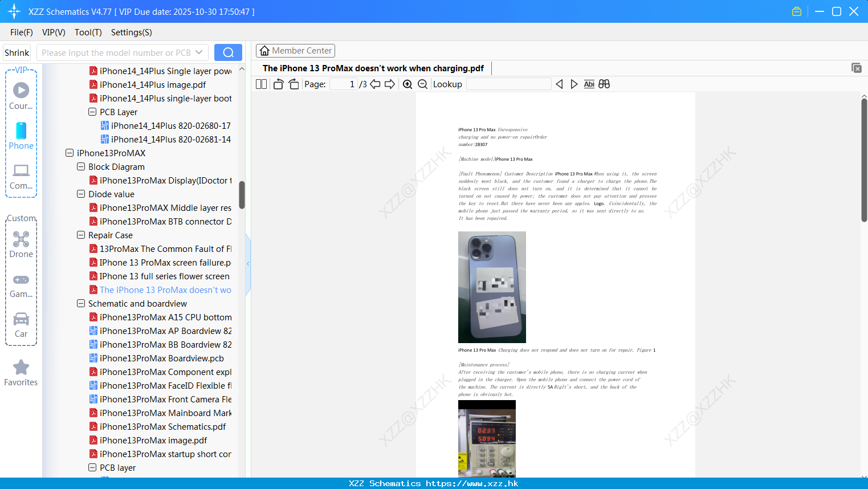Open iPhone13ProMax Schematics.pdf
The width and height of the screenshot is (868, 489).
tap(158, 426)
